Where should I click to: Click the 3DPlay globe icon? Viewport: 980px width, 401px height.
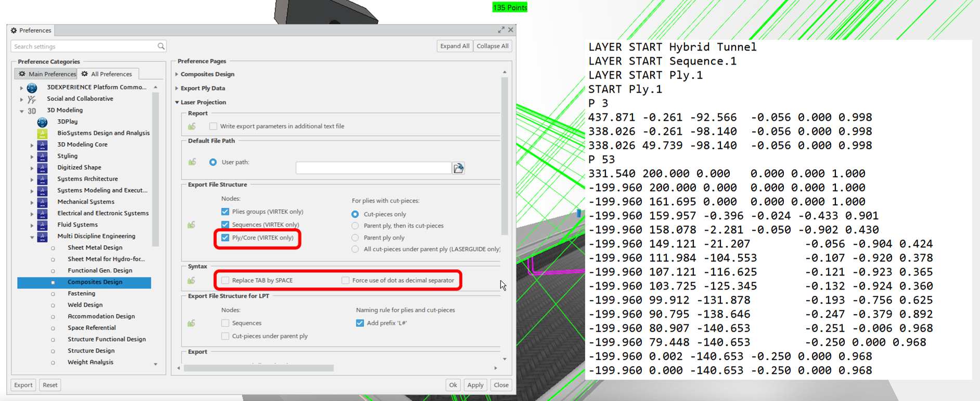tap(42, 122)
